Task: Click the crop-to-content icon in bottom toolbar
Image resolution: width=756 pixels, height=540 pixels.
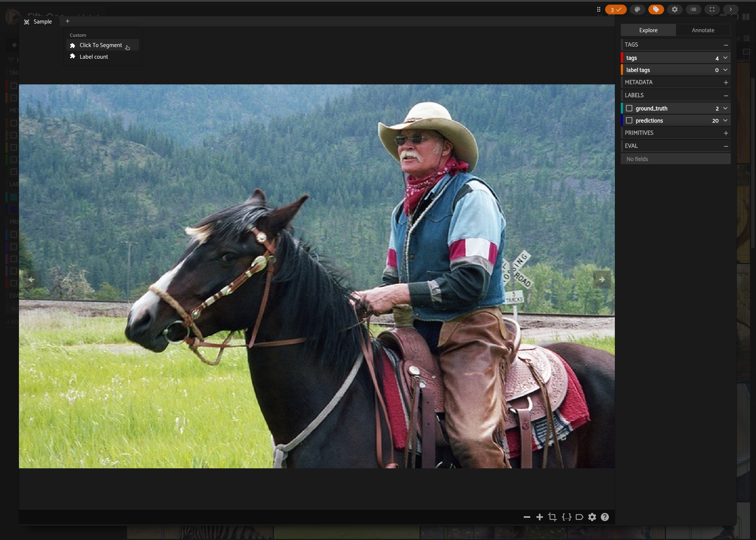Action: tap(552, 517)
